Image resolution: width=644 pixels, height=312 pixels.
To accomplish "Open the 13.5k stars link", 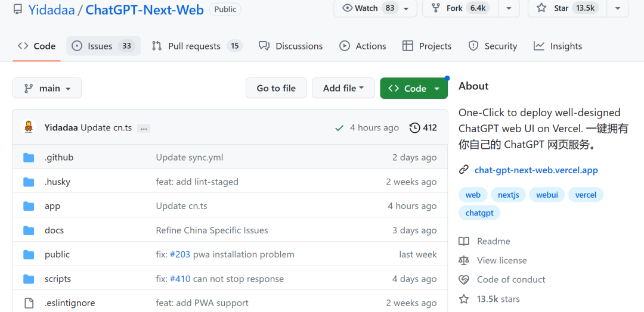I will pyautogui.click(x=498, y=299).
